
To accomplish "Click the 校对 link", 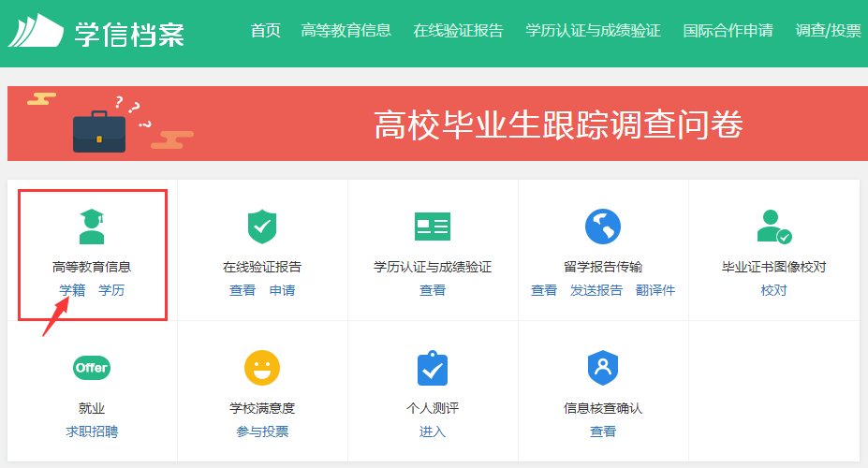I will 773,290.
